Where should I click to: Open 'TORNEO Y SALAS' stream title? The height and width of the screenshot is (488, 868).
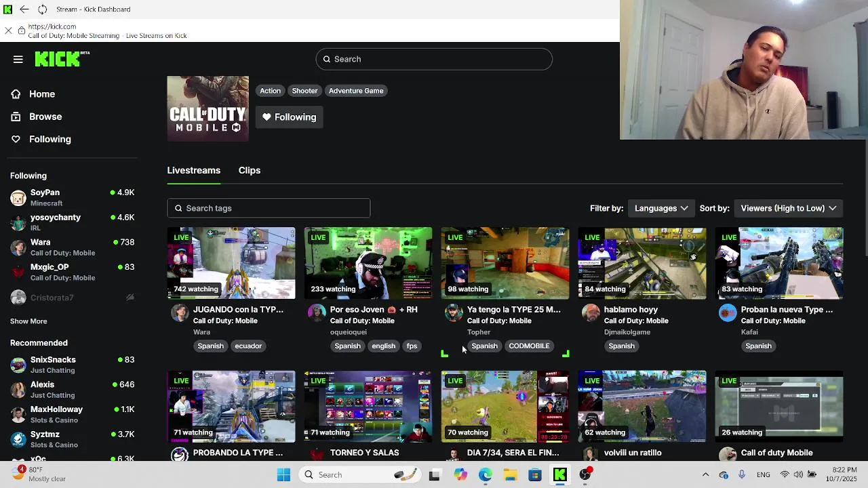tap(365, 453)
